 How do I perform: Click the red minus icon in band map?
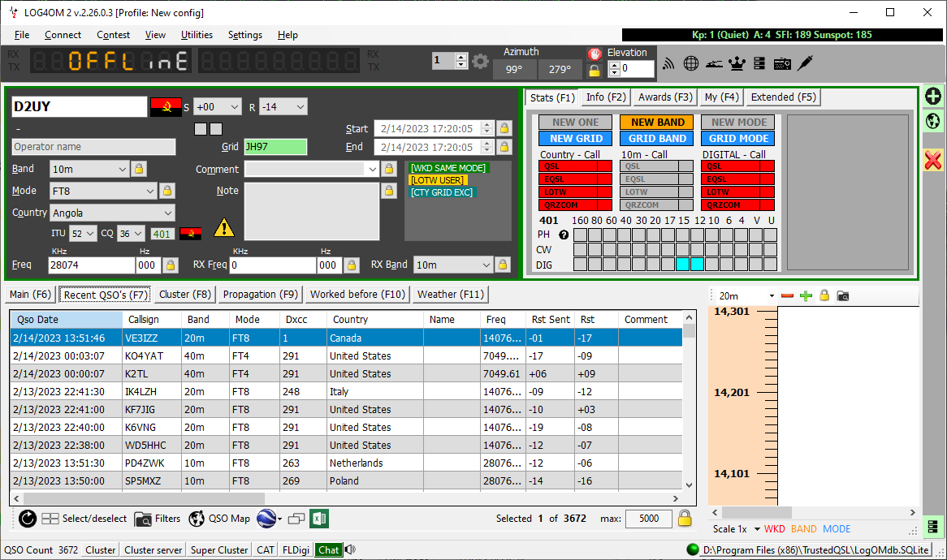point(787,295)
